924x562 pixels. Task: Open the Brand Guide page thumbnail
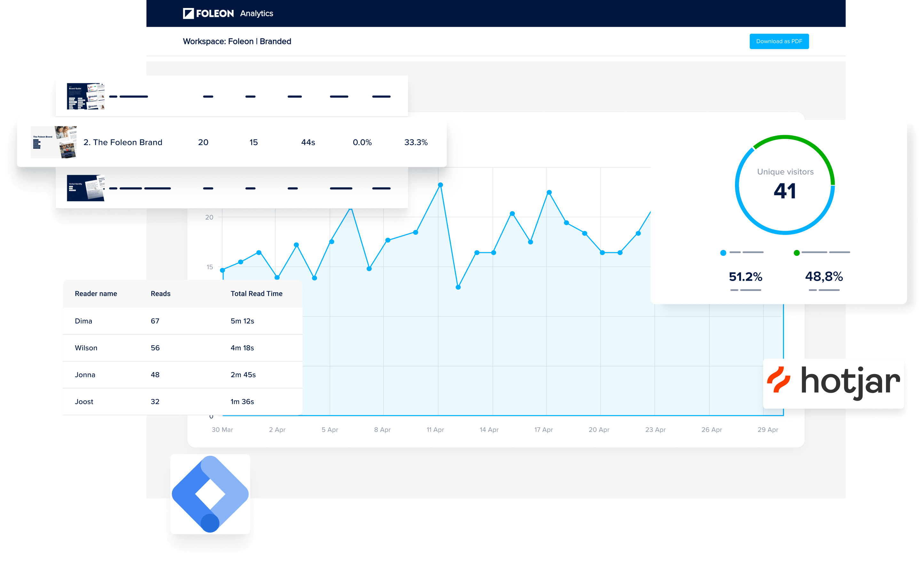85,96
